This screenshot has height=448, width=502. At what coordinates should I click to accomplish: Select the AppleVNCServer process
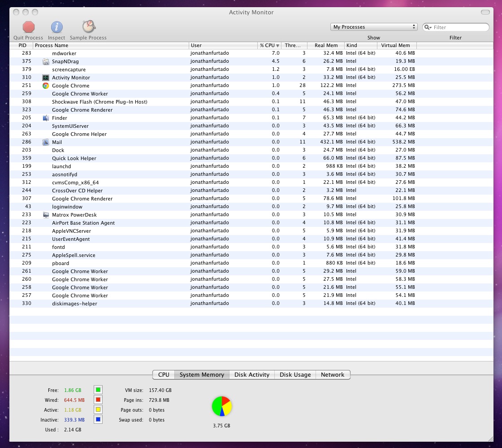pos(251,231)
